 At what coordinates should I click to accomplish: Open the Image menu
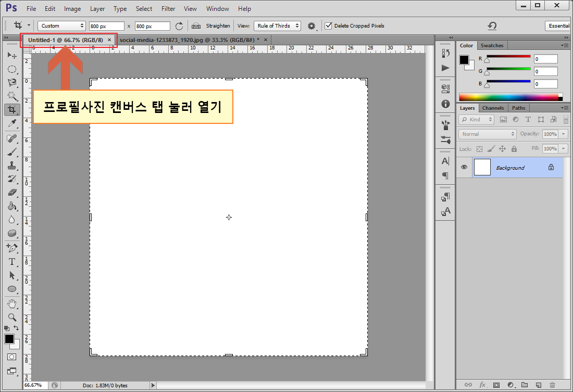(x=72, y=9)
